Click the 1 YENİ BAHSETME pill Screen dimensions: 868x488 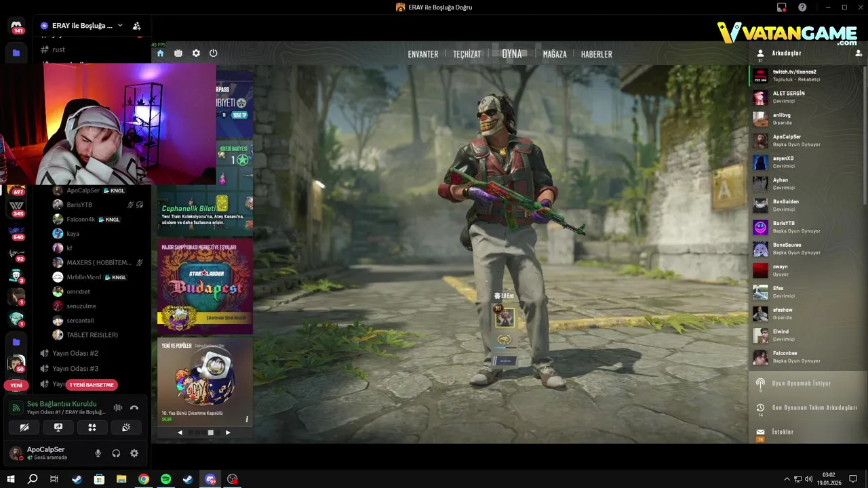[x=92, y=385]
